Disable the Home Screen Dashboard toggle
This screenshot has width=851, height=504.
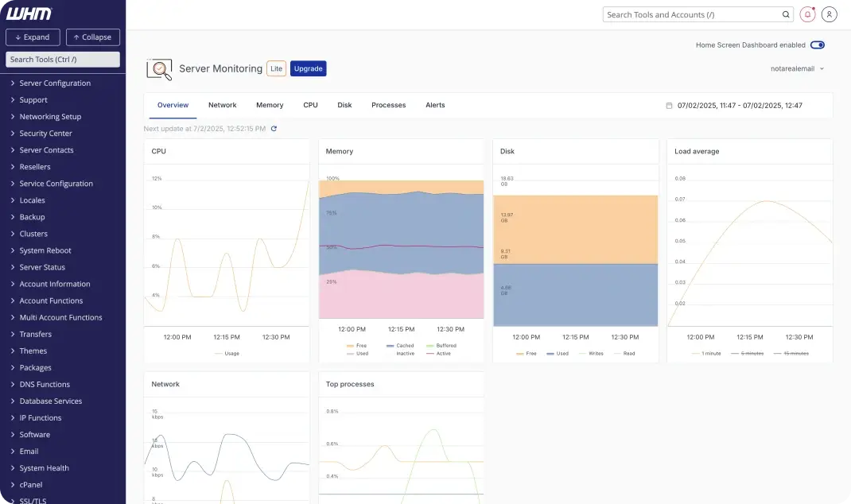pos(818,45)
